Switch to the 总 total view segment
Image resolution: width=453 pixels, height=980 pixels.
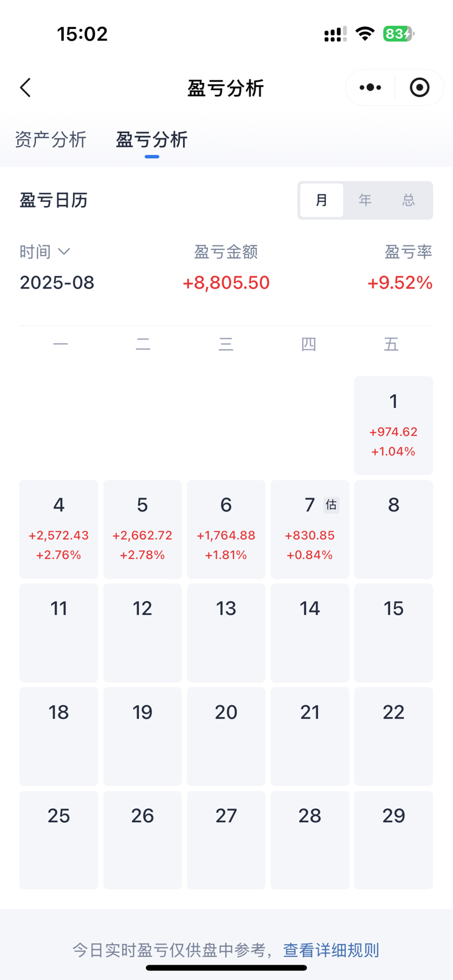(x=408, y=200)
